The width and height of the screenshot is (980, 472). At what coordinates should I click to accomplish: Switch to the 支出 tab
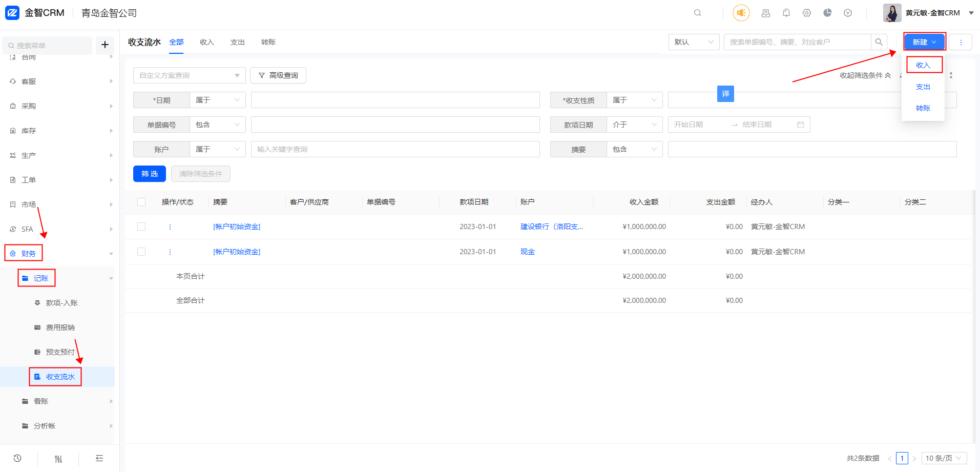click(237, 42)
